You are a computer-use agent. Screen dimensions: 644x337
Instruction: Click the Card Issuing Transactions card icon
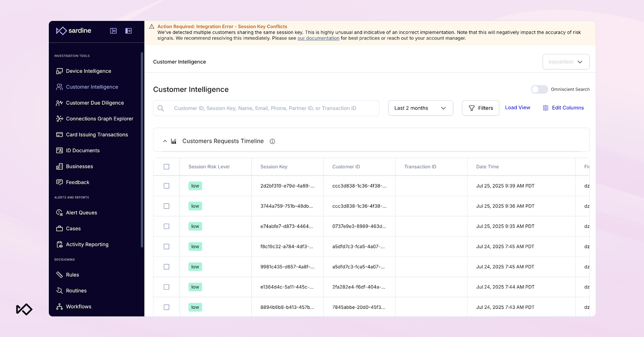coord(59,134)
